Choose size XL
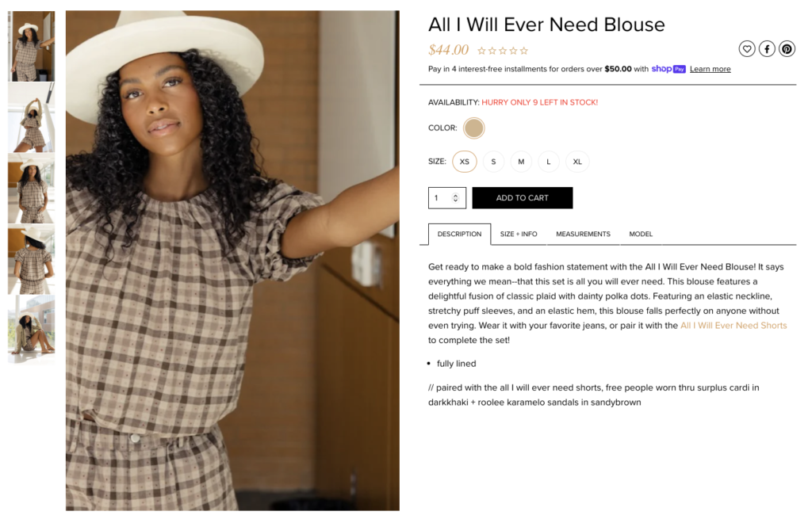The height and width of the screenshot is (519, 812). (x=577, y=162)
